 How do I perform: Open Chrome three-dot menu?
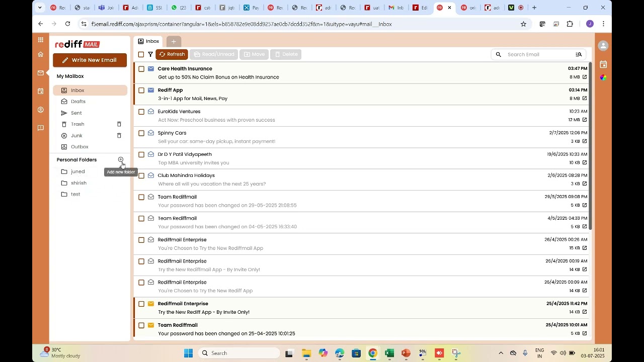603,24
